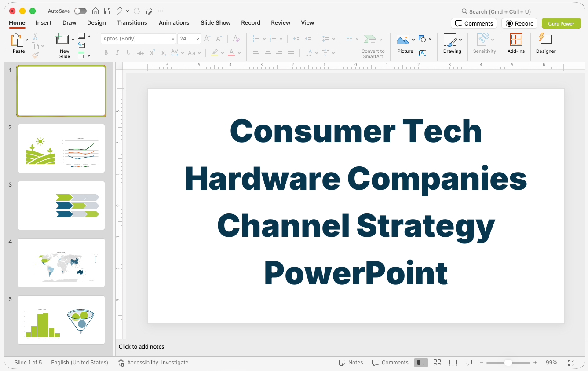Click the Home icon in title bar
The image size is (588, 371).
[x=95, y=11]
